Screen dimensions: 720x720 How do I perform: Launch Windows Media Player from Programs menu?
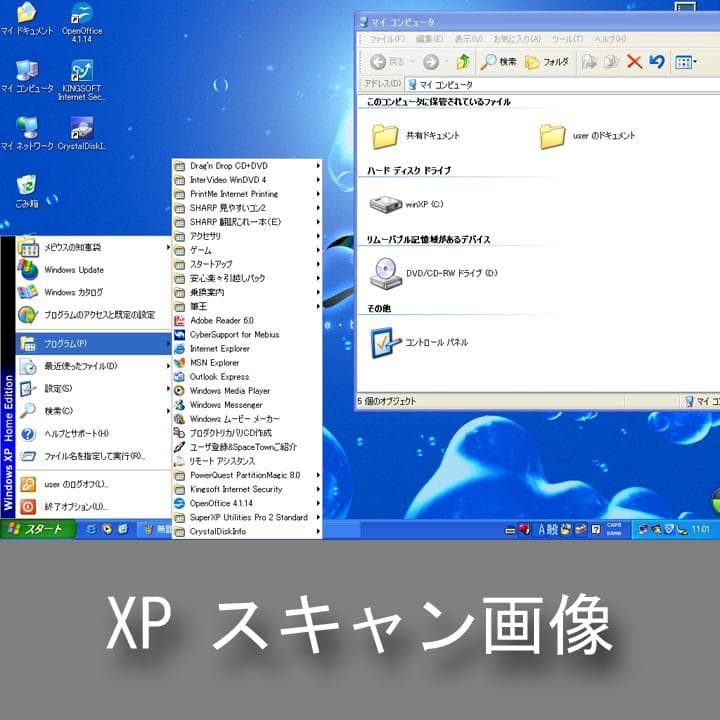tap(247, 391)
